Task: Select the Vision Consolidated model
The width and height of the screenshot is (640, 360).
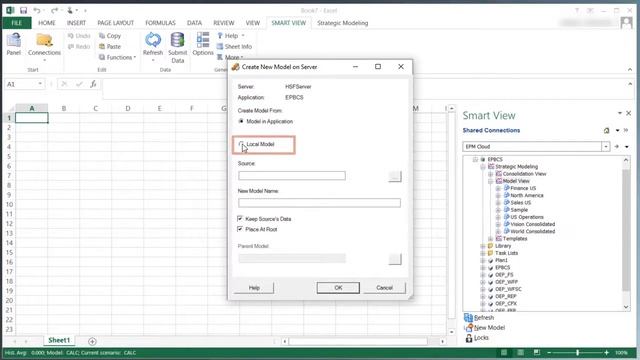Action: click(x=532, y=224)
